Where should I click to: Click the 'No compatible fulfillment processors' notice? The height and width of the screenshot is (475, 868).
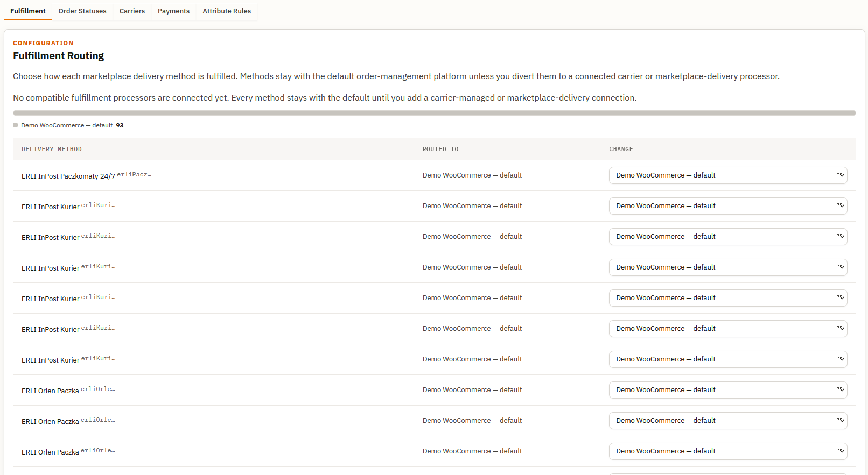pyautogui.click(x=325, y=98)
